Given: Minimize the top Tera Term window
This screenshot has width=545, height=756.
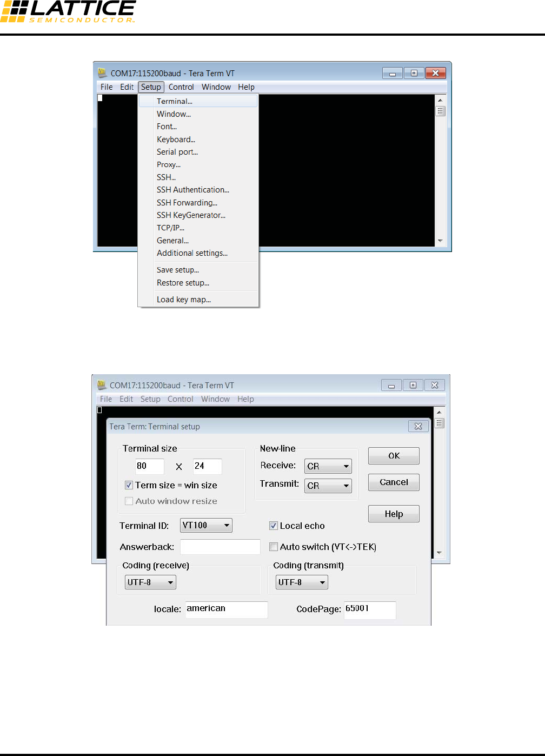Looking at the screenshot, I should coord(393,73).
